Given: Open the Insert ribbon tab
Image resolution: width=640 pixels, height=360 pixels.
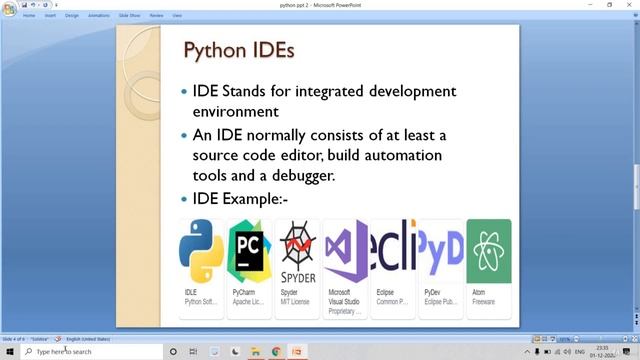Looking at the screenshot, I should coord(50,16).
